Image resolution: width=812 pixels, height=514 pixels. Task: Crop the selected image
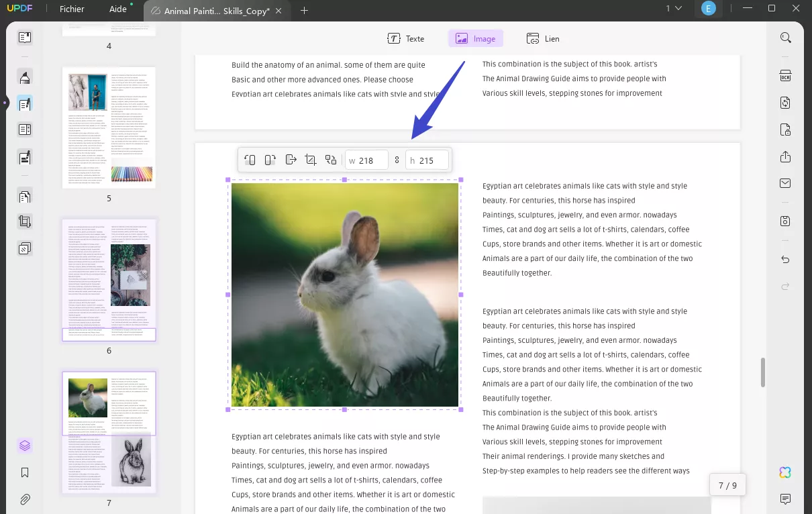pos(310,160)
